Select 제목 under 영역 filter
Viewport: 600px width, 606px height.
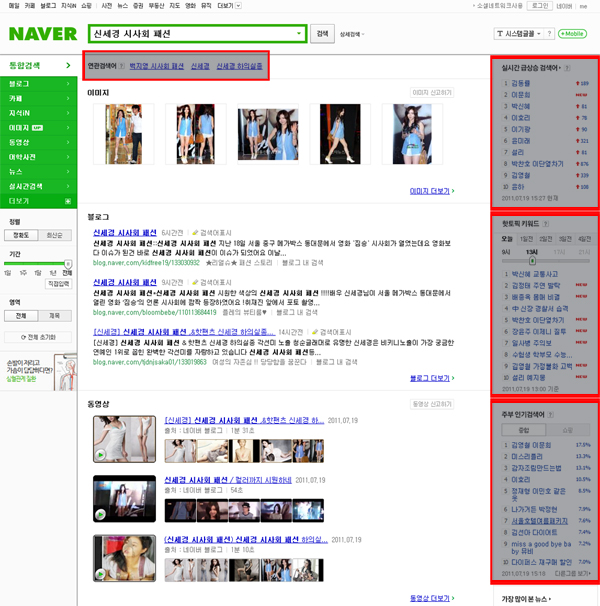pyautogui.click(x=55, y=316)
